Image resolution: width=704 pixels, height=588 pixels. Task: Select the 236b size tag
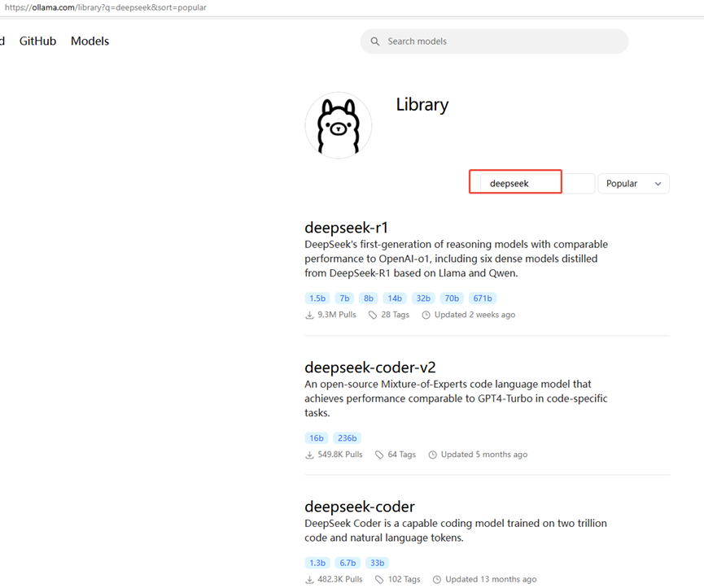[x=348, y=438]
